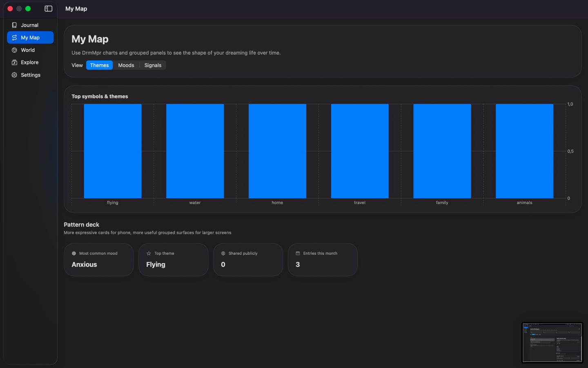
Task: Select the animals bar in the chart
Action: click(x=524, y=151)
